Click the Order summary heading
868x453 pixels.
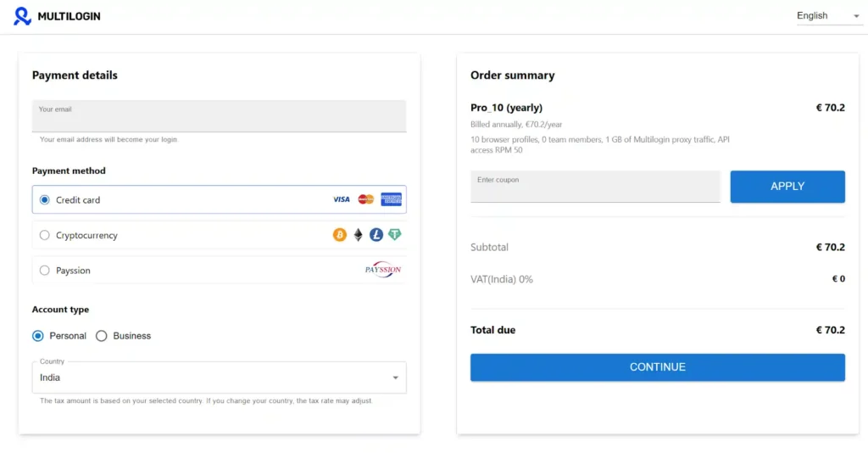click(513, 75)
